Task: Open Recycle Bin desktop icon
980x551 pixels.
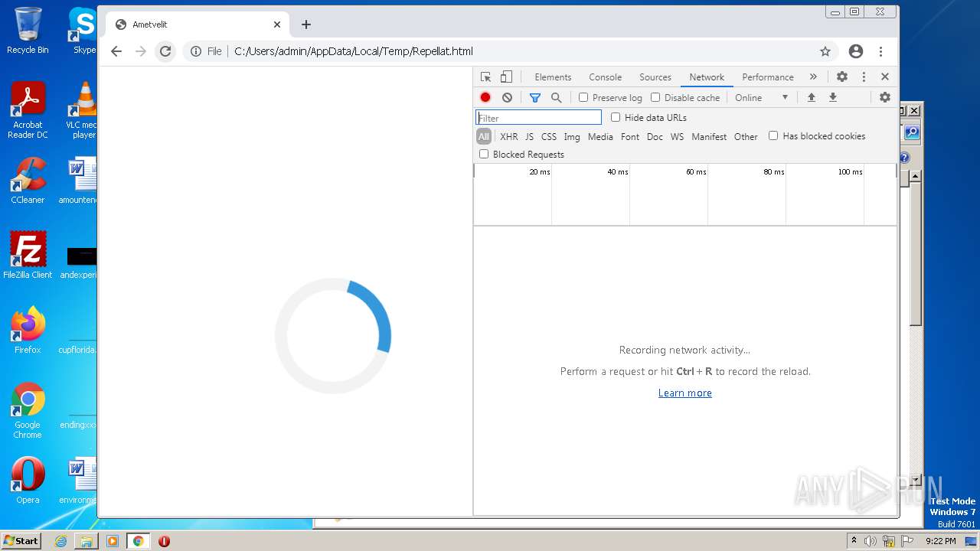Action: point(28,31)
